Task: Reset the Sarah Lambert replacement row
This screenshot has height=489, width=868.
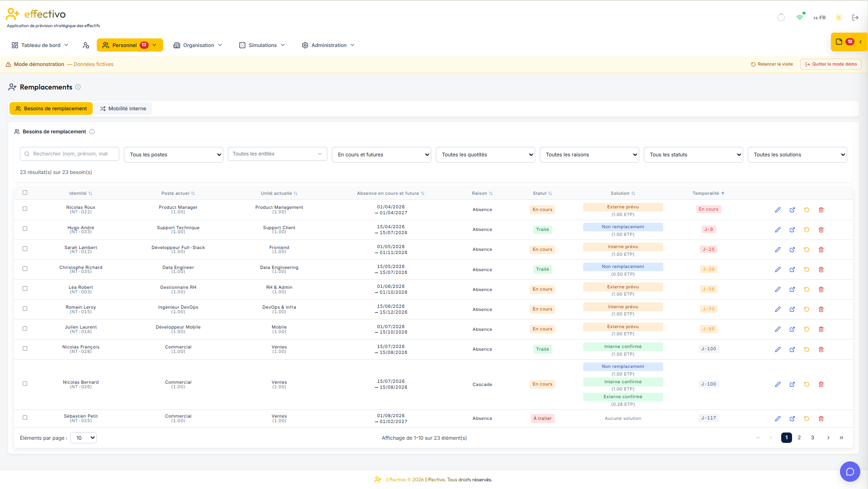Action: (x=807, y=249)
